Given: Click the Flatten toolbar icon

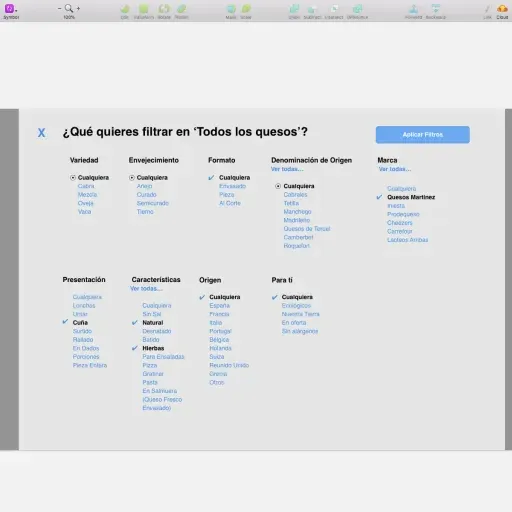Looking at the screenshot, I should tap(182, 9).
